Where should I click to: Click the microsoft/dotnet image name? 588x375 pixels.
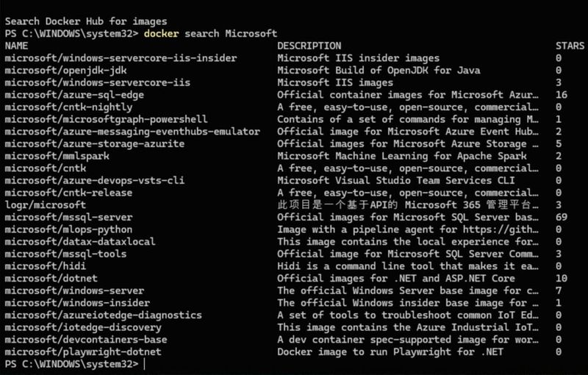click(50, 279)
